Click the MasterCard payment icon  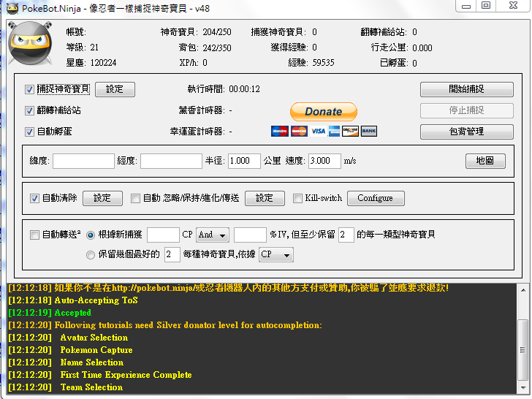tap(300, 131)
